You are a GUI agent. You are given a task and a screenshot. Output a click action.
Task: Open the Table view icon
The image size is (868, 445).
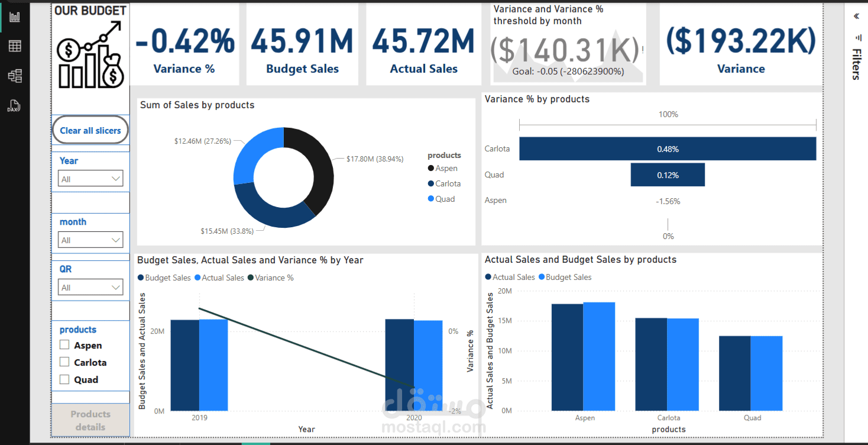[x=14, y=46]
